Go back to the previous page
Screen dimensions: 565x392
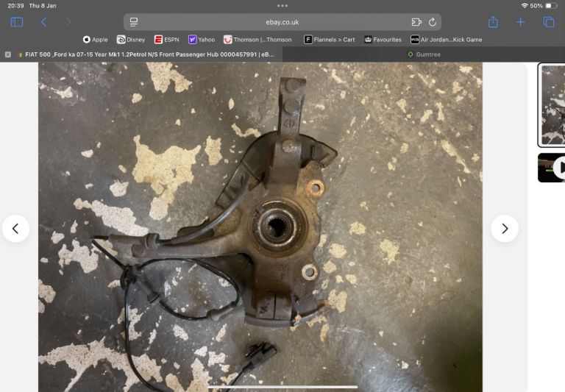[x=43, y=22]
